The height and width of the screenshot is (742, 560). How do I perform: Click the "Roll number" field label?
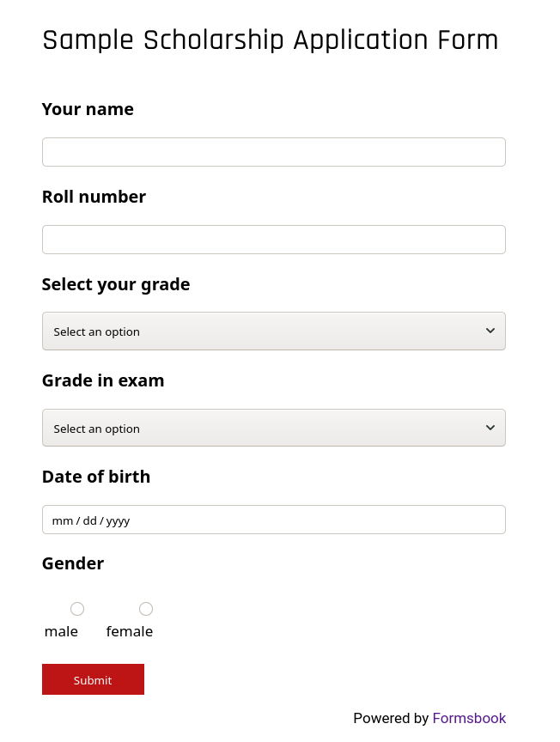(x=94, y=197)
